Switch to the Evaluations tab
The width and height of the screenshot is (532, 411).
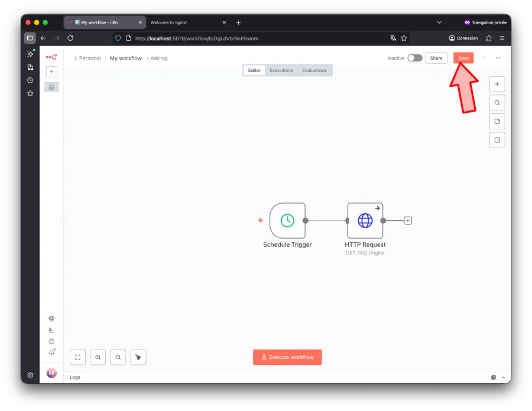[x=314, y=70]
